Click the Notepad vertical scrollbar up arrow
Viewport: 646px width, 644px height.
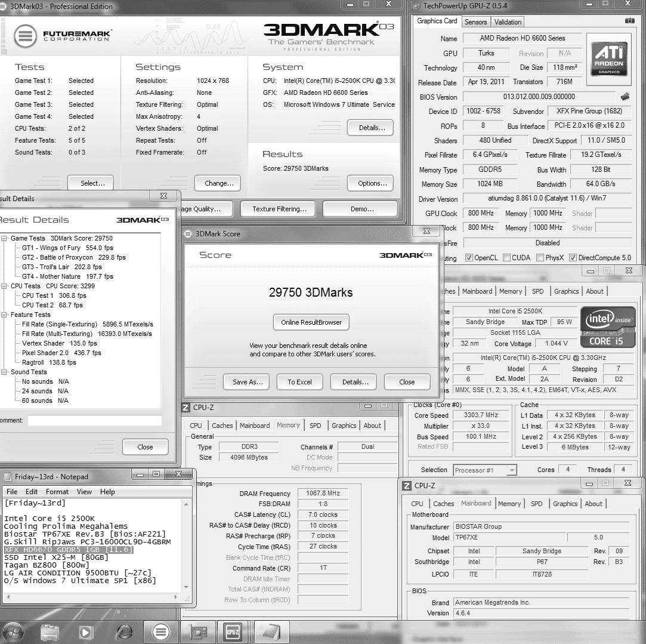click(x=186, y=504)
